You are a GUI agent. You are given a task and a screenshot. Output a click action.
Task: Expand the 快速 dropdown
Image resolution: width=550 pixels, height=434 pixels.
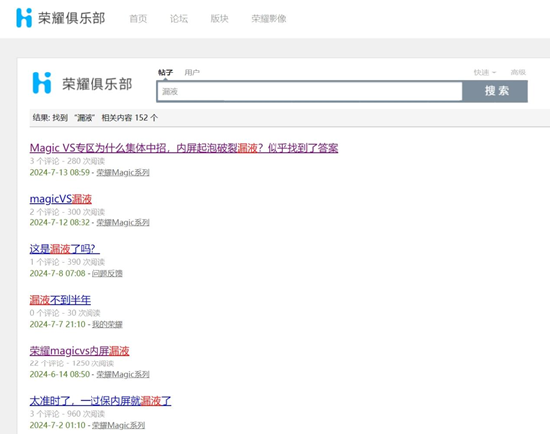click(x=485, y=72)
